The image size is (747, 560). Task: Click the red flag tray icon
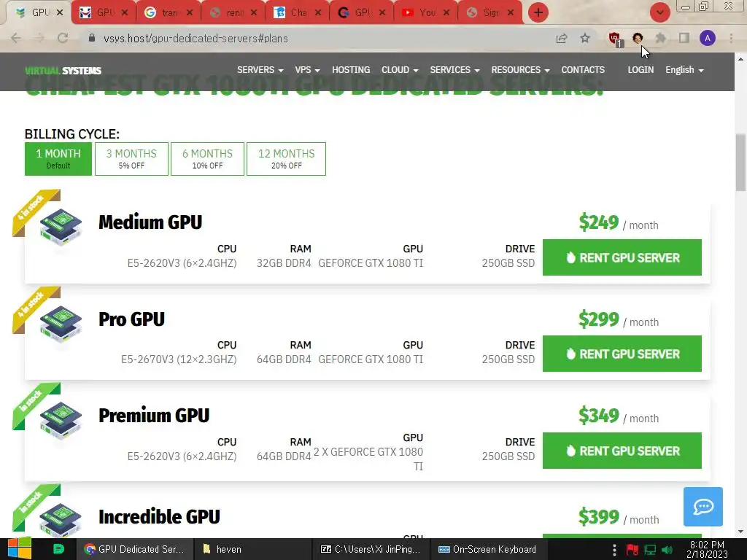632,550
